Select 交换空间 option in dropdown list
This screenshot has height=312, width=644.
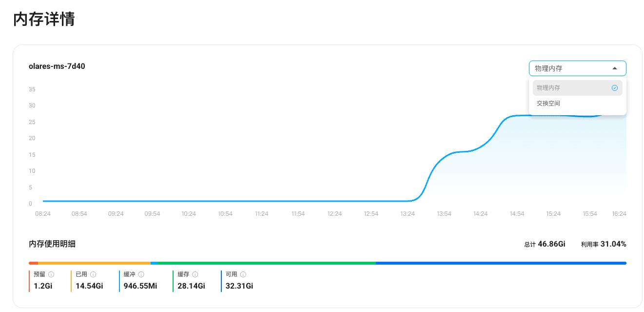tap(548, 104)
